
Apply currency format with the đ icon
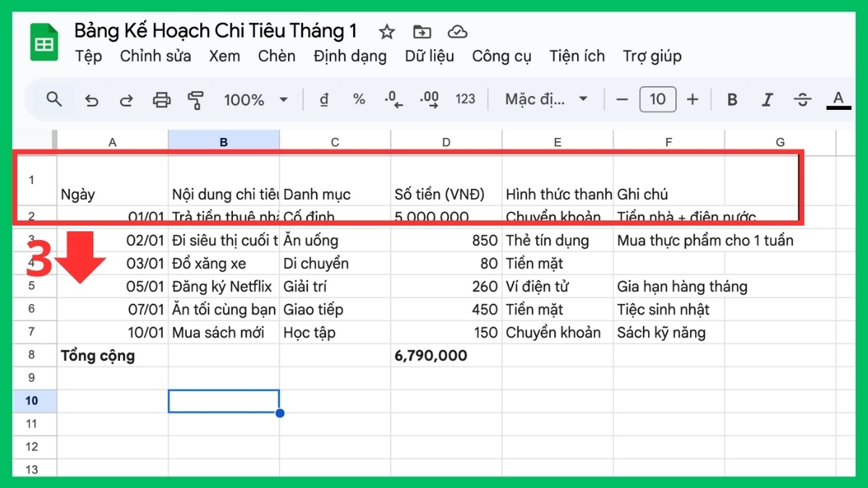pyautogui.click(x=323, y=99)
